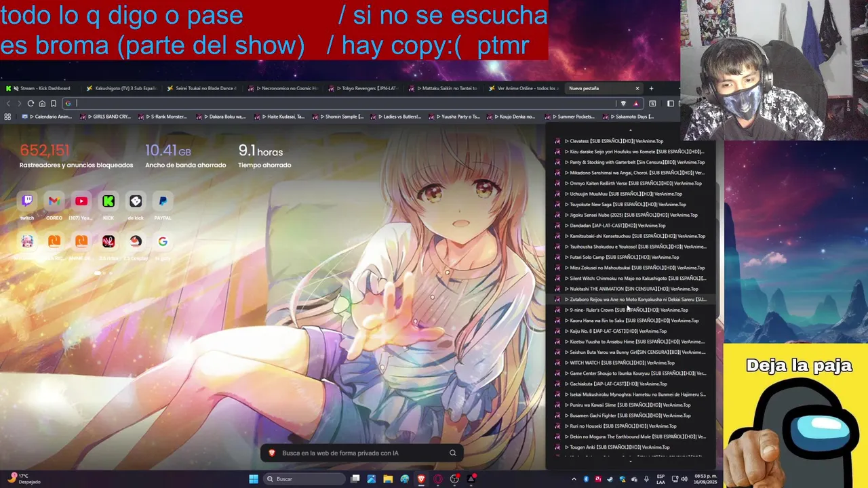Open Task View on the taskbar
868x488 pixels.
point(355,479)
